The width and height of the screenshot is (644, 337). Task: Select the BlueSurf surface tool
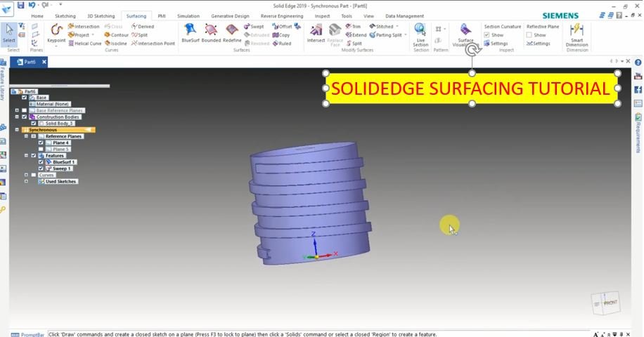(x=190, y=32)
